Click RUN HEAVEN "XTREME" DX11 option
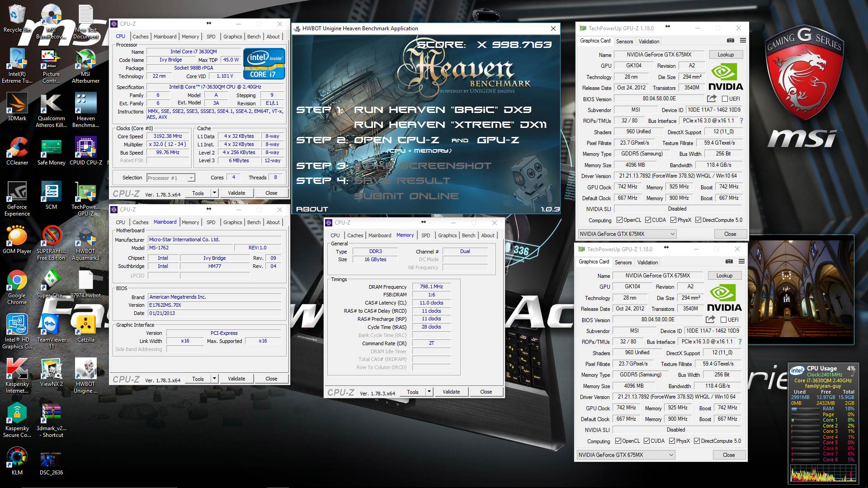Viewport: 868px width, 488px height. (450, 125)
